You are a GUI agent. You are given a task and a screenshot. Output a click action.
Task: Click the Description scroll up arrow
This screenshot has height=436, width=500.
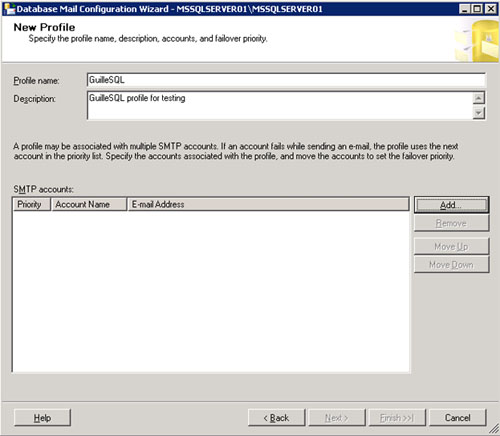(479, 98)
